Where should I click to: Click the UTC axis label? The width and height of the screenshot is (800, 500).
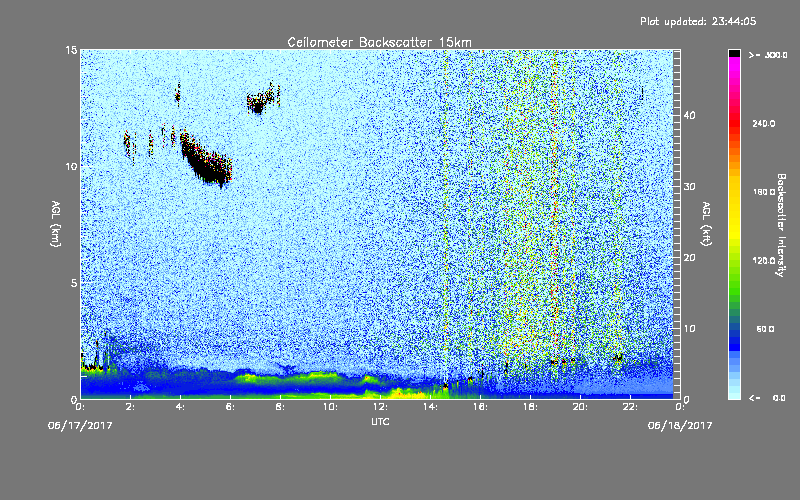(x=380, y=421)
